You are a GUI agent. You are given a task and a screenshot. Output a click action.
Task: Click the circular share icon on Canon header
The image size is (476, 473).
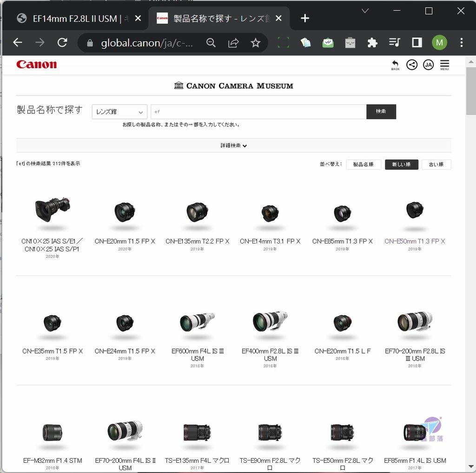tap(412, 65)
